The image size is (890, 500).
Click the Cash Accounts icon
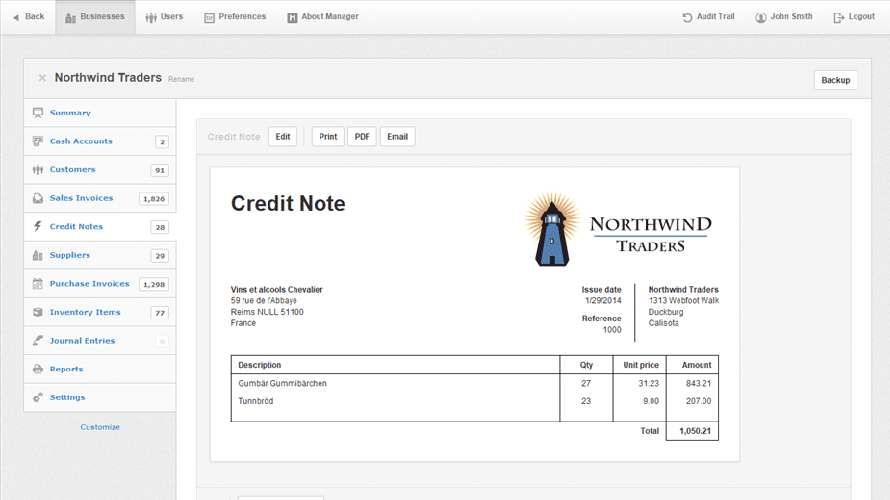click(38, 141)
